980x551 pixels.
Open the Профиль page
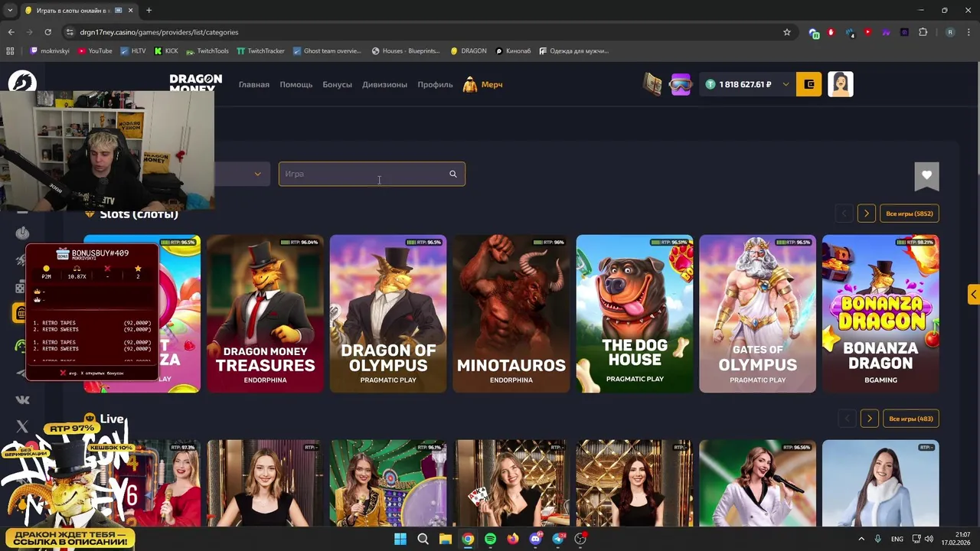[435, 84]
